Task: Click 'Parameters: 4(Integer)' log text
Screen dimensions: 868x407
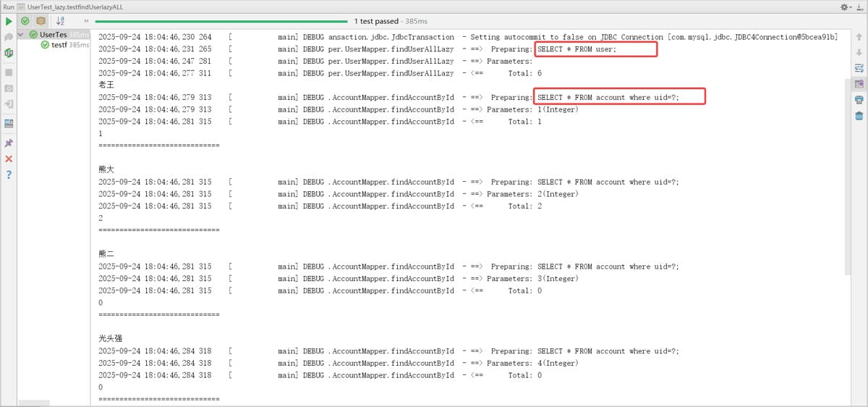Action: (x=532, y=364)
